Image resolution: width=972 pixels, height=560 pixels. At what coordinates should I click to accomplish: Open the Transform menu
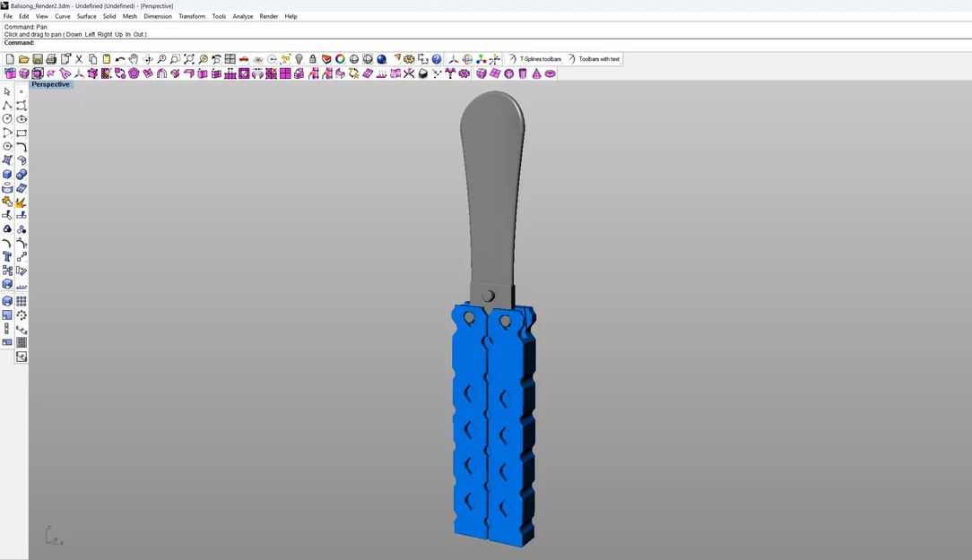pos(192,16)
